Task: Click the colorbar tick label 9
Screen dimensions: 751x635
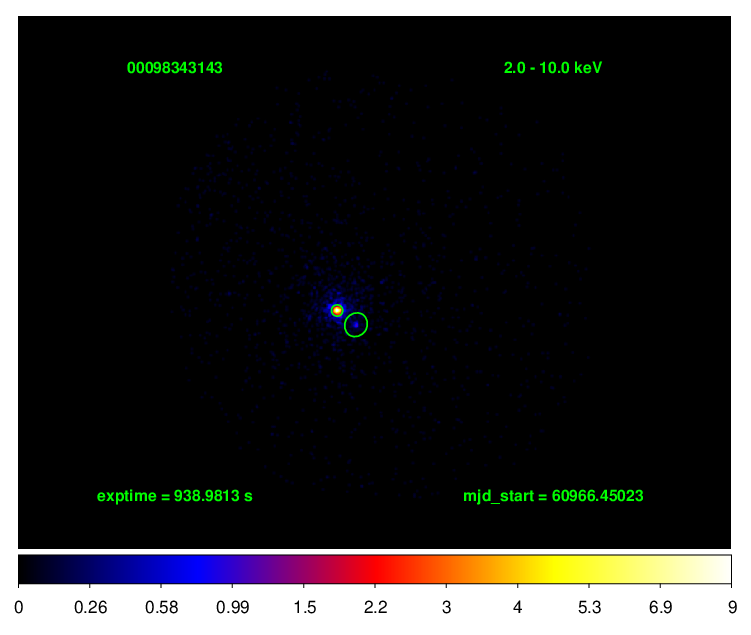Action: coord(731,608)
